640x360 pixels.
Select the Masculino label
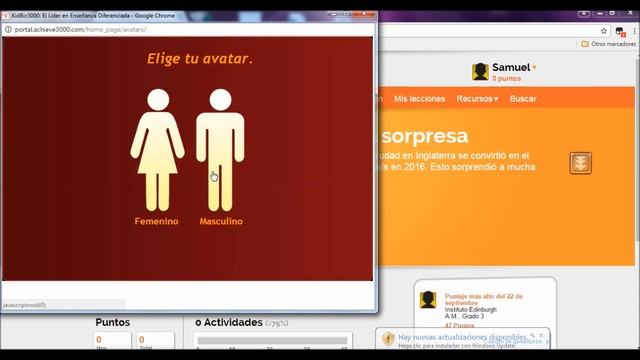(221, 221)
